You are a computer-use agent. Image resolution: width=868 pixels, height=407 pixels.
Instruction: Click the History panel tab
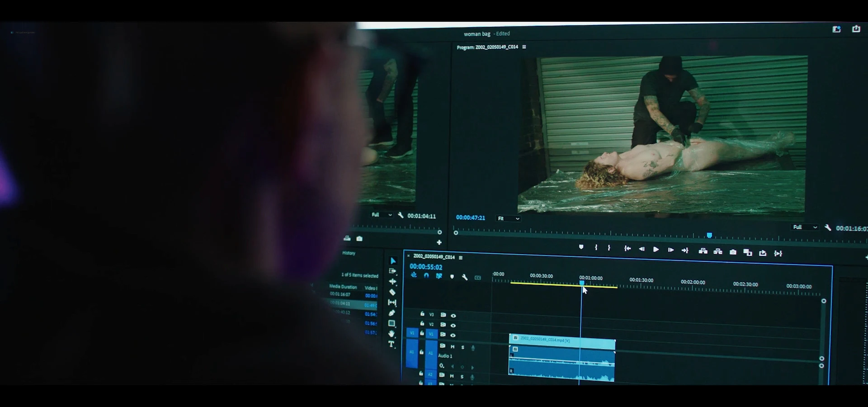pos(349,253)
